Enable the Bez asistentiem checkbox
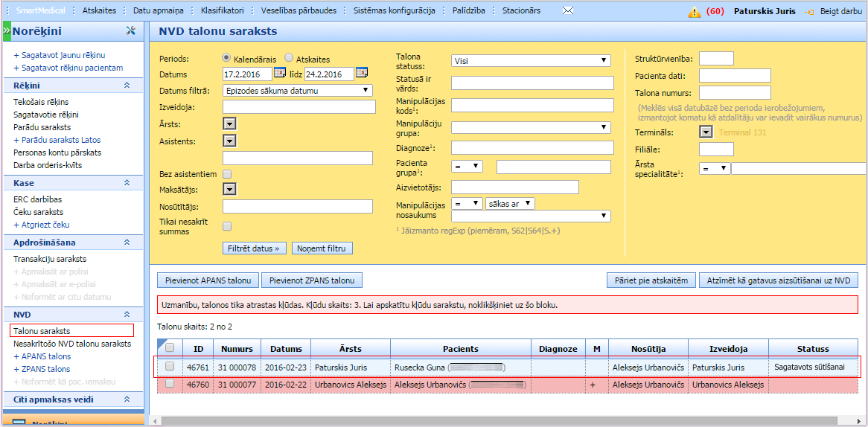 (x=228, y=174)
